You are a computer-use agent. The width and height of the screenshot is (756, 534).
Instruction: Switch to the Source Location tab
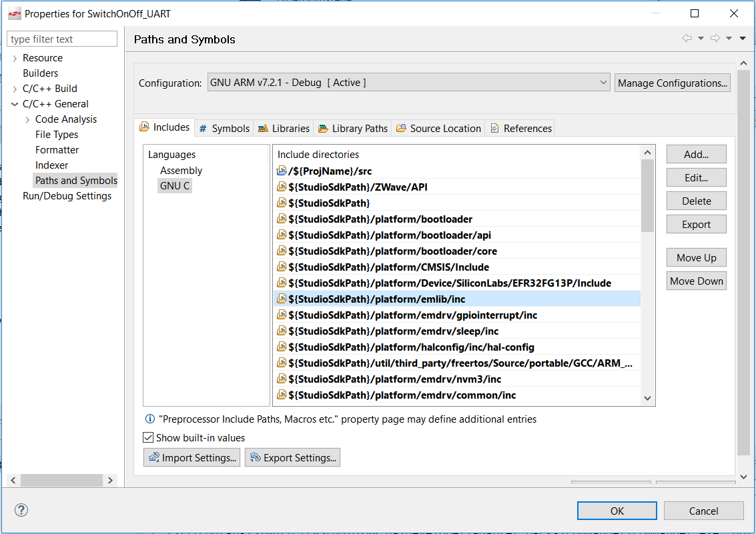tap(438, 127)
